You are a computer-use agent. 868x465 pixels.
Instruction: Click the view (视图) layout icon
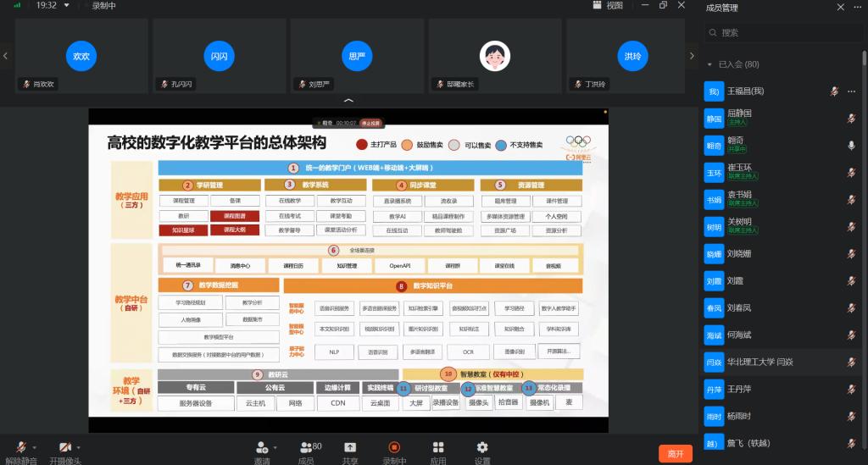pos(598,5)
